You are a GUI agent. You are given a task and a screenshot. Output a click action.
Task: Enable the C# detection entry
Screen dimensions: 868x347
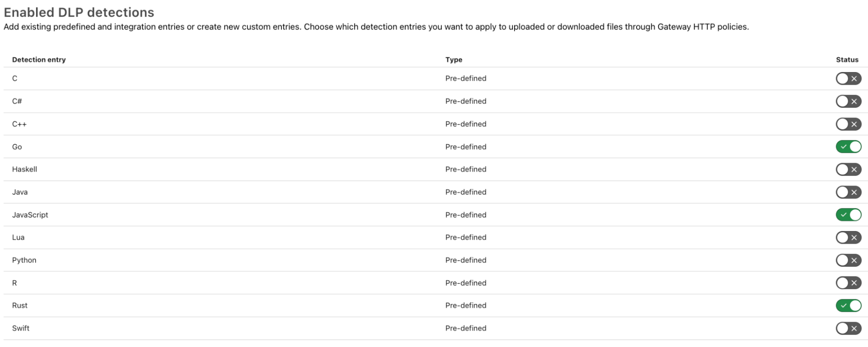click(848, 101)
